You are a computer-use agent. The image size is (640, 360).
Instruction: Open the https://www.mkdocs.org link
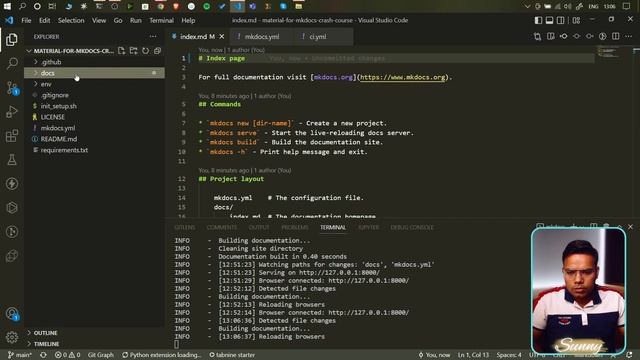coord(402,77)
